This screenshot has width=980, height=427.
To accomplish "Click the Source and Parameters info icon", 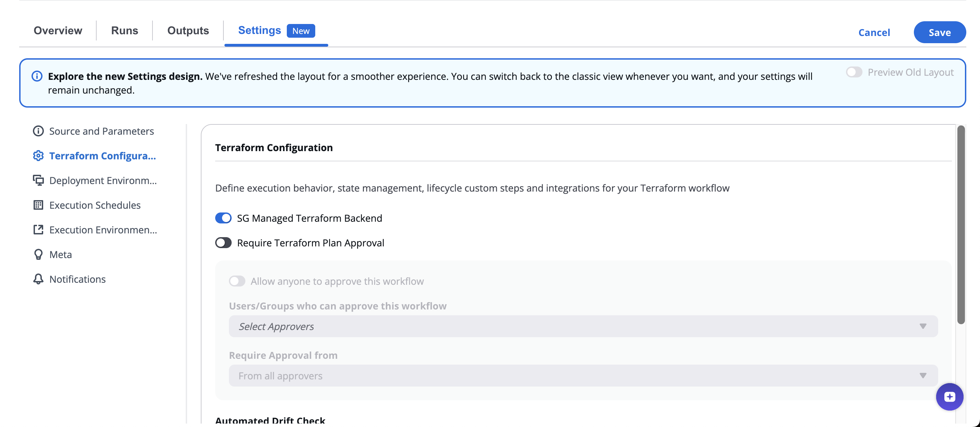I will 38,131.
